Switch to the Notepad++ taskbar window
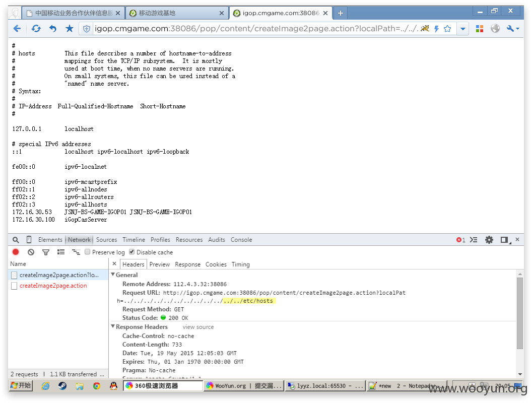 click(x=406, y=386)
